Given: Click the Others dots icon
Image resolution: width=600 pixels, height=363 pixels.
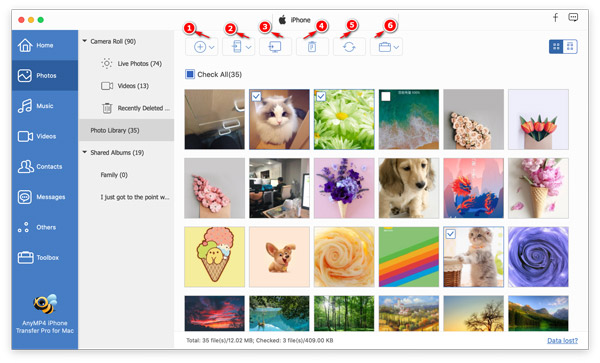Looking at the screenshot, I should tap(23, 227).
